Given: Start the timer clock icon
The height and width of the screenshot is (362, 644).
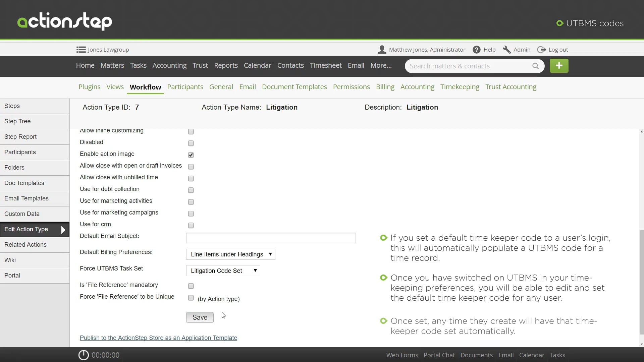Looking at the screenshot, I should click(84, 355).
